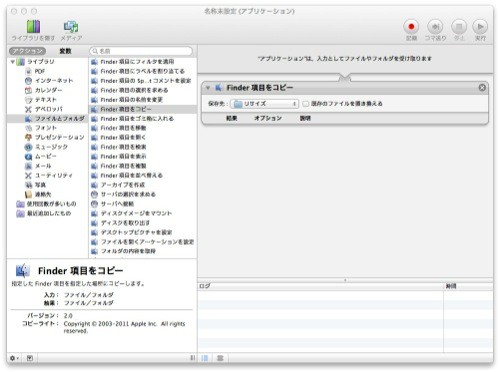
Task: Open the オプション options tab
Action: click(x=268, y=118)
